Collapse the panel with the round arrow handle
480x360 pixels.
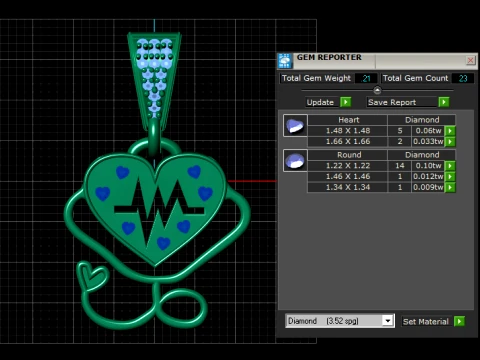click(377, 90)
